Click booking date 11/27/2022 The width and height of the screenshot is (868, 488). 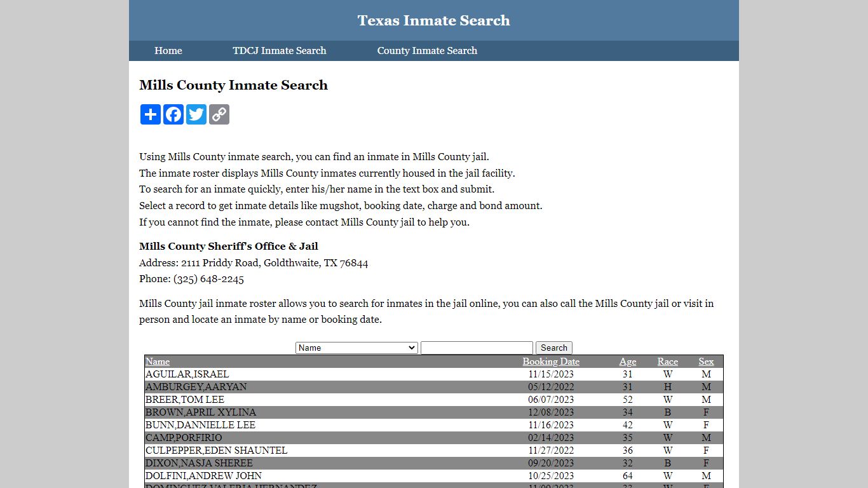click(x=551, y=451)
